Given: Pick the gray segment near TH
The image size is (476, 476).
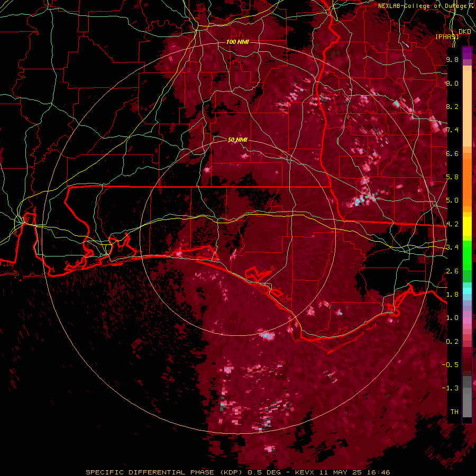Looking at the screenshot, I should [x=467, y=406].
